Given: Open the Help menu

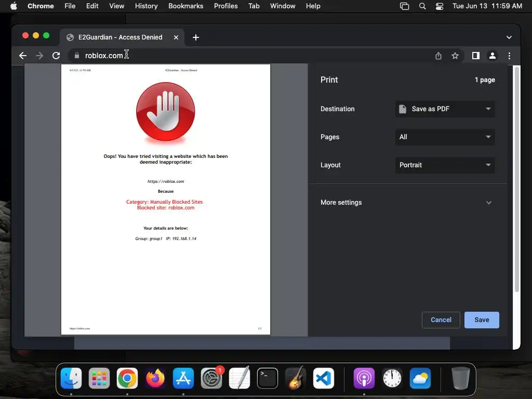Looking at the screenshot, I should 313,6.
